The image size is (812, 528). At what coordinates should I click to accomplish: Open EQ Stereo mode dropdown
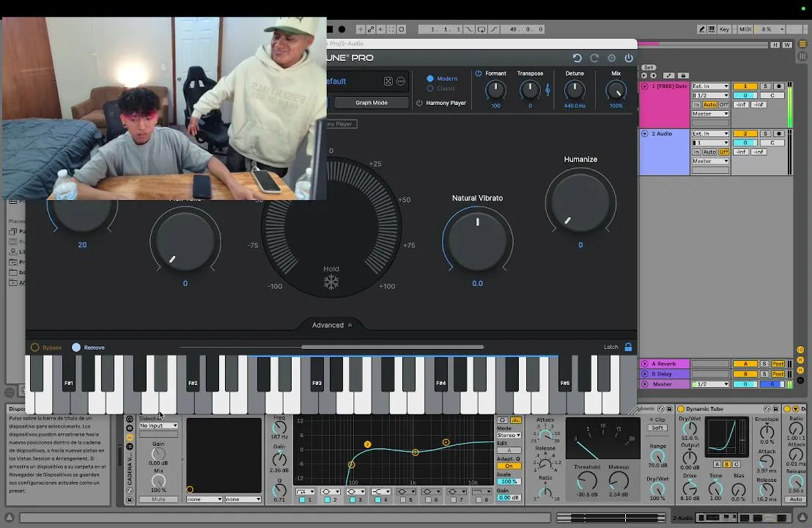coord(509,436)
